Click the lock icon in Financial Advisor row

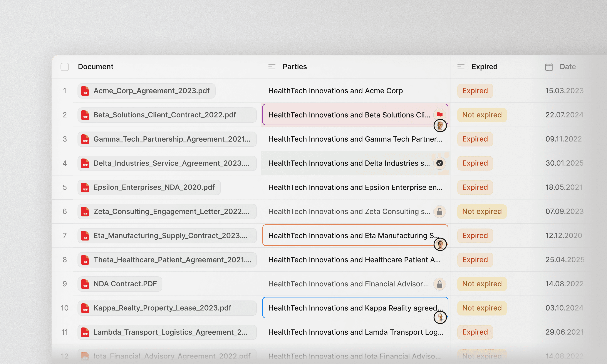tap(439, 284)
